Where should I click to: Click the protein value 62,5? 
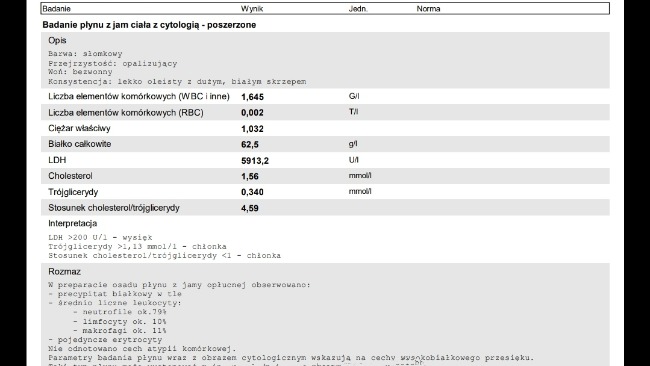(250, 145)
